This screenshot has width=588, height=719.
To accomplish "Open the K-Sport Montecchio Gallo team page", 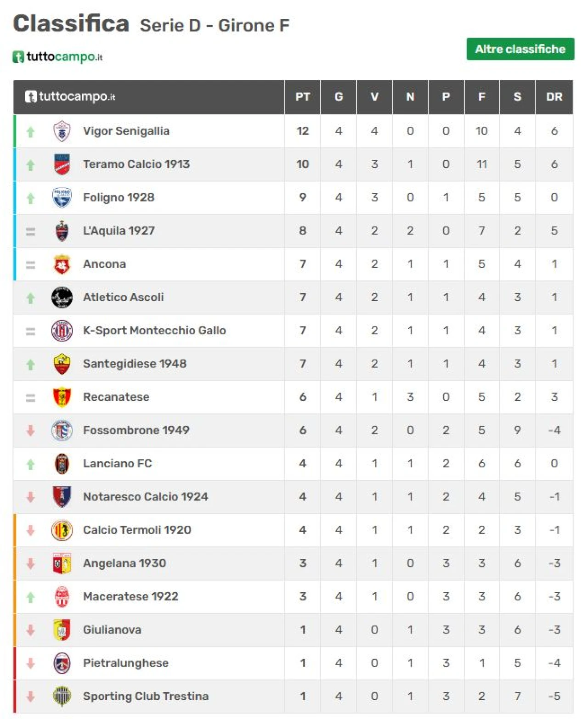I will coord(154,331).
